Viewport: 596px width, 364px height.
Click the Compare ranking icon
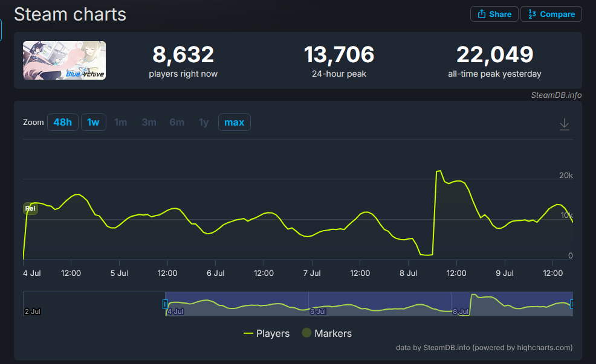[x=532, y=14]
